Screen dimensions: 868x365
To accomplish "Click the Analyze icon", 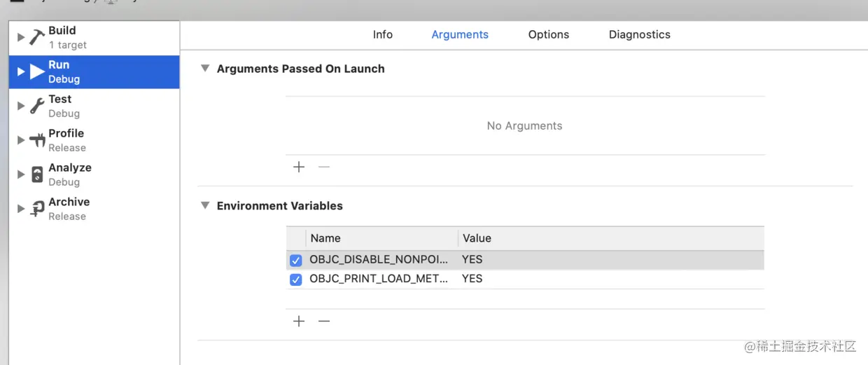I will click(x=37, y=174).
